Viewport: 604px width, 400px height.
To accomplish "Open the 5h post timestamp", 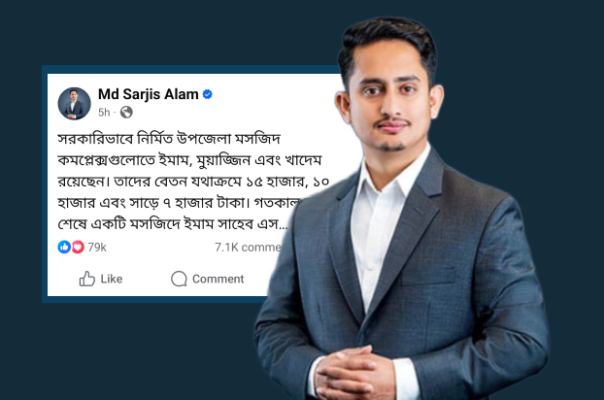I will coord(104,112).
